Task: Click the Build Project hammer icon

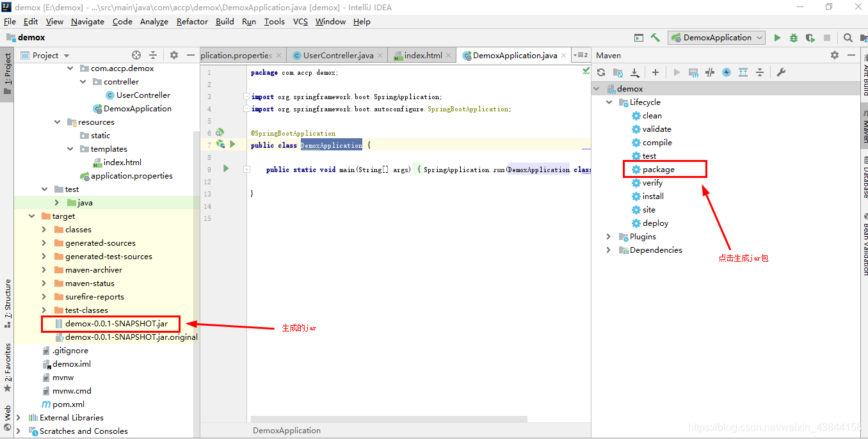Action: pyautogui.click(x=655, y=38)
